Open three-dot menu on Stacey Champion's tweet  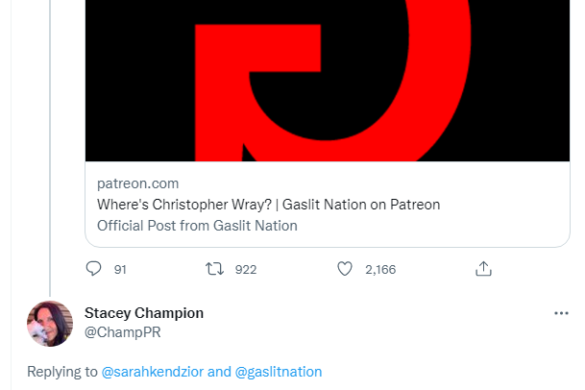tap(561, 313)
